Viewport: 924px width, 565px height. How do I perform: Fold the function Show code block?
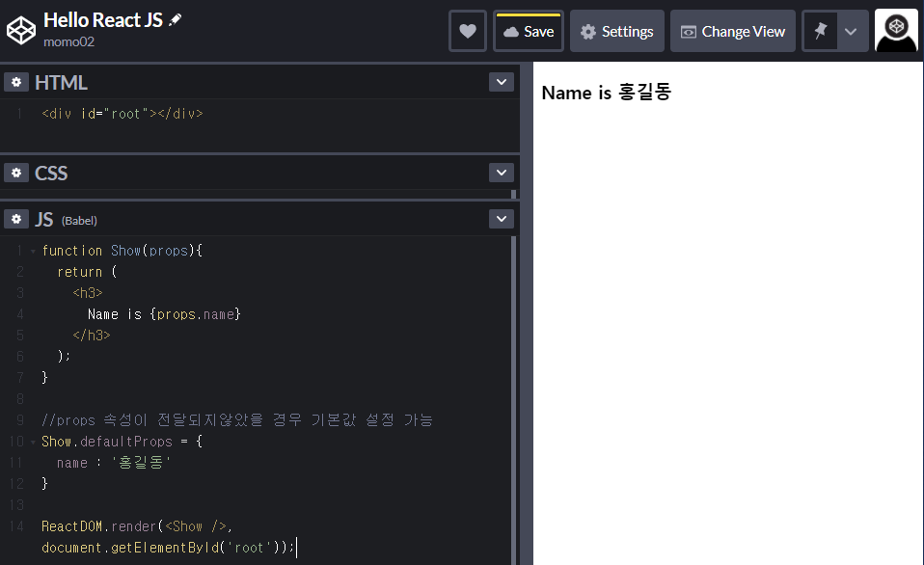(33, 251)
